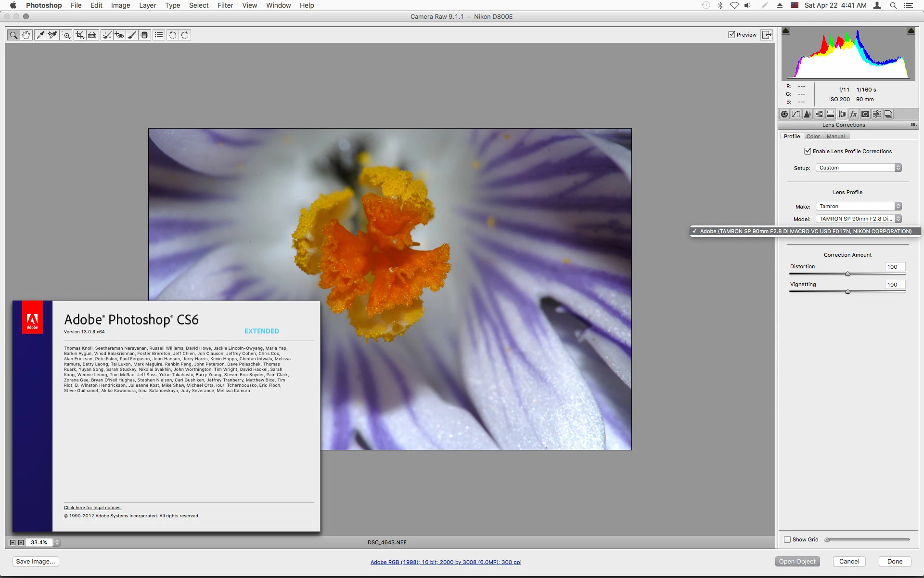
Task: Select the Straighten tool
Action: coord(92,35)
